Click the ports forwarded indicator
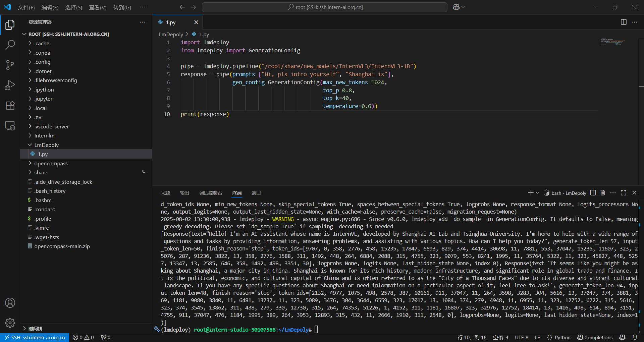644x342 pixels. [x=105, y=338]
